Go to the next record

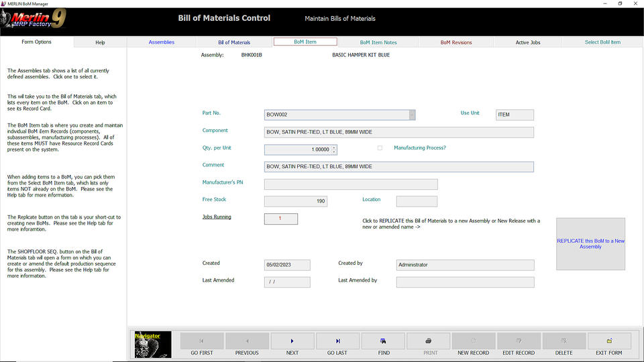292,341
